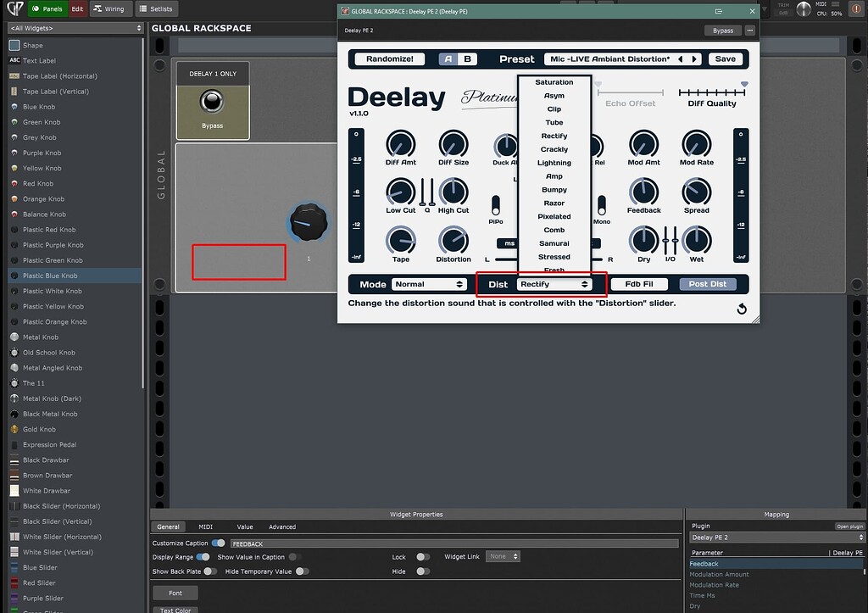
Task: Open the All Widgets filter dropdown
Action: pos(72,26)
